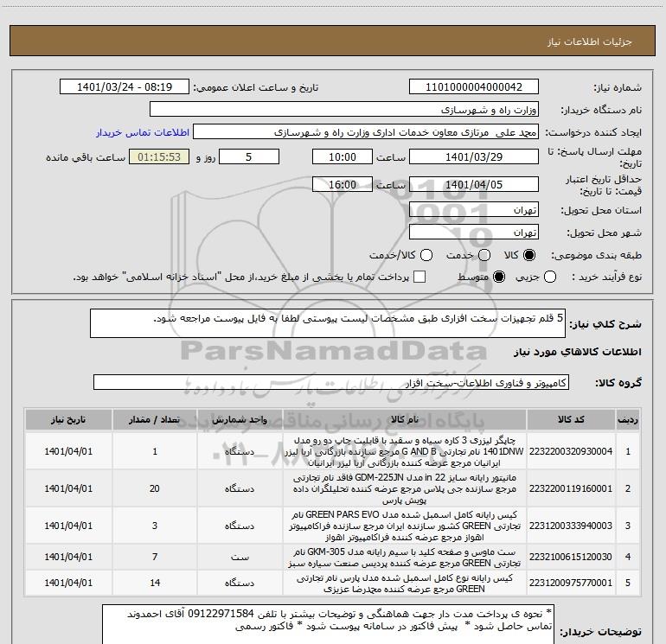Click the buyer notes text box with phone 09122971584

pos(328,625)
